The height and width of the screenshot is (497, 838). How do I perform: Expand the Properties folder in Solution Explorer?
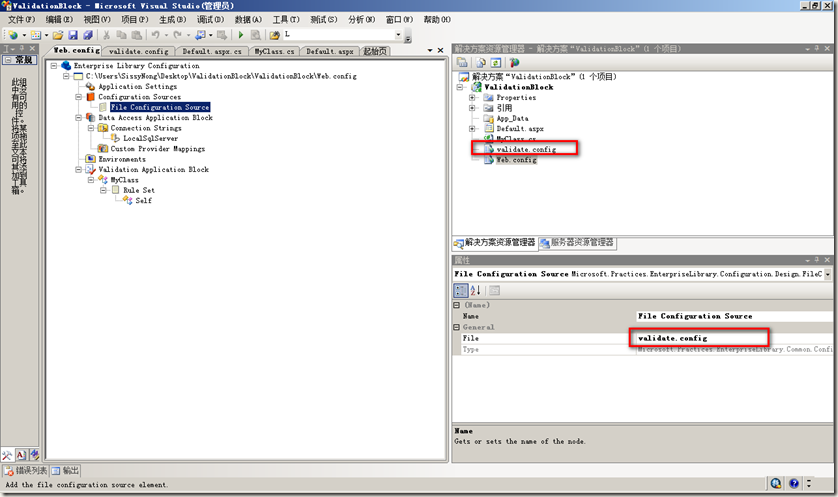pyautogui.click(x=472, y=98)
